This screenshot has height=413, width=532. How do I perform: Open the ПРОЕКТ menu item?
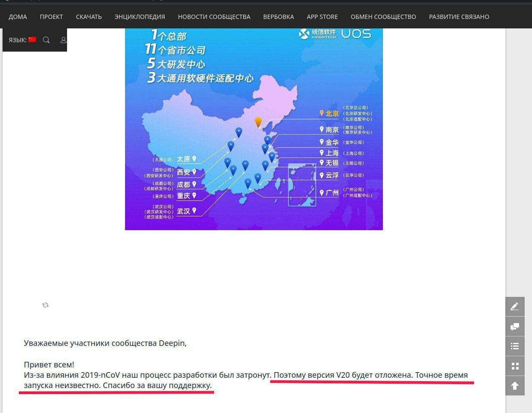(52, 17)
